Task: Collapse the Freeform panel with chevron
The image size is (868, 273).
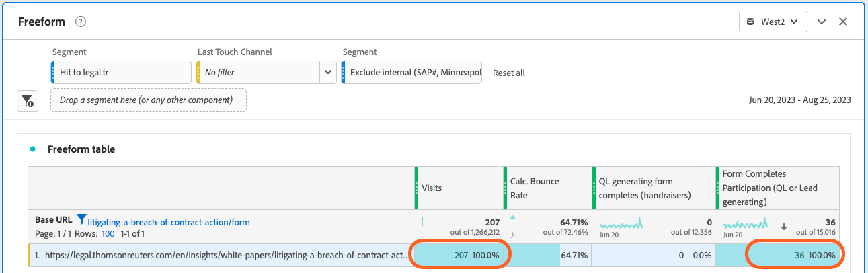Action: pos(821,22)
